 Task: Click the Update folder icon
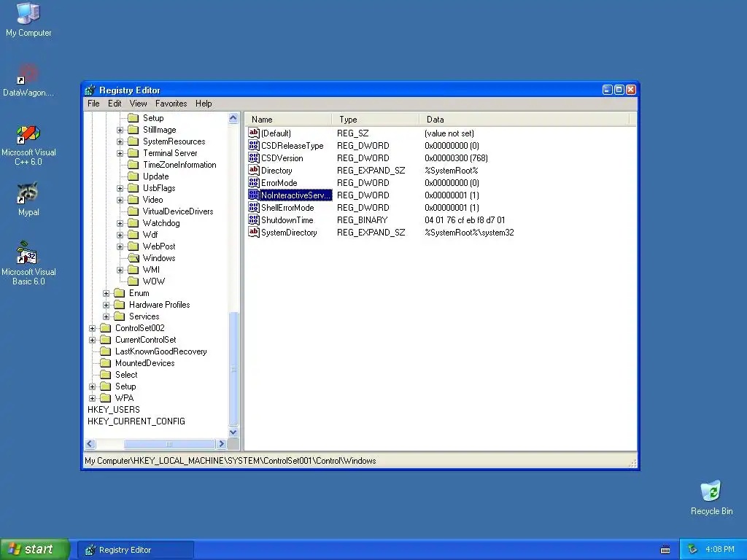click(133, 176)
